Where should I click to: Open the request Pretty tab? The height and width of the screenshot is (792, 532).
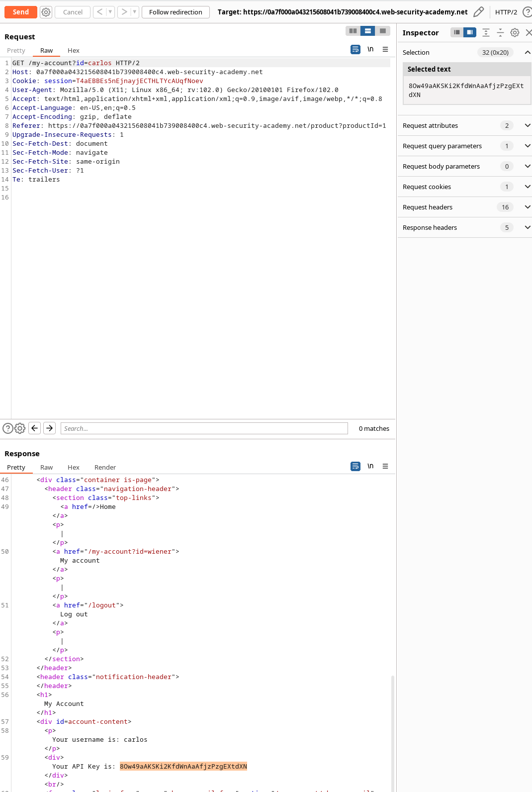point(16,50)
